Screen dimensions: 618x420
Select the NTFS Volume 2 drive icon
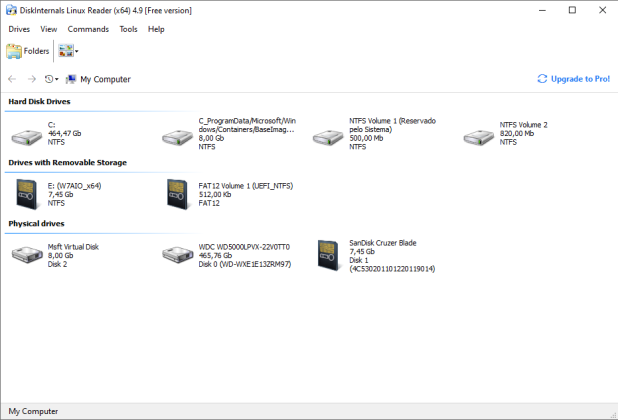tap(478, 137)
